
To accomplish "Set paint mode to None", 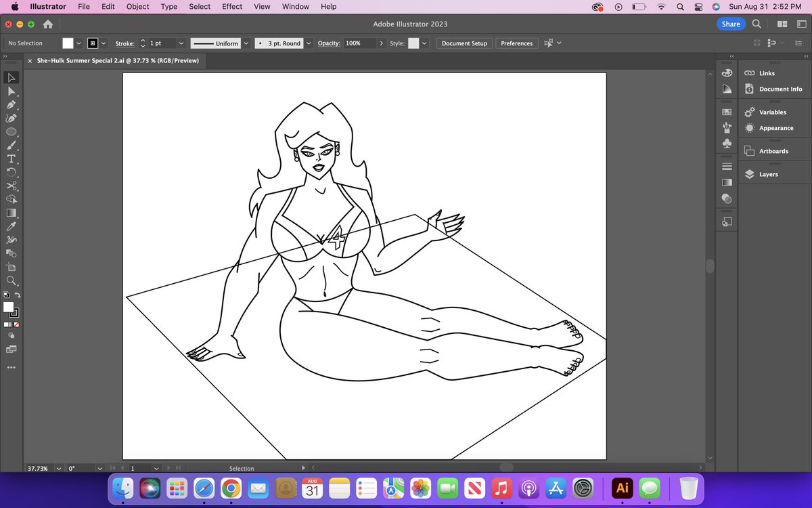I will coord(16,324).
